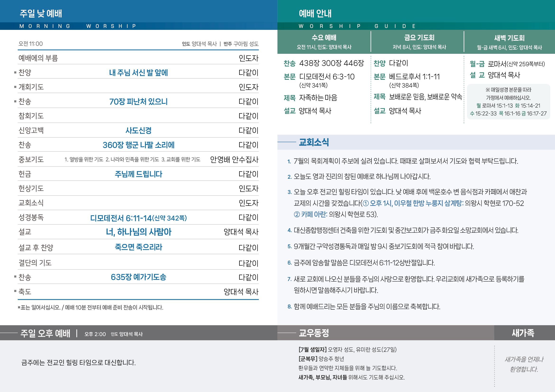Click '사도신경' in the 신앙고백 row
The width and height of the screenshot is (555, 392).
click(138, 130)
